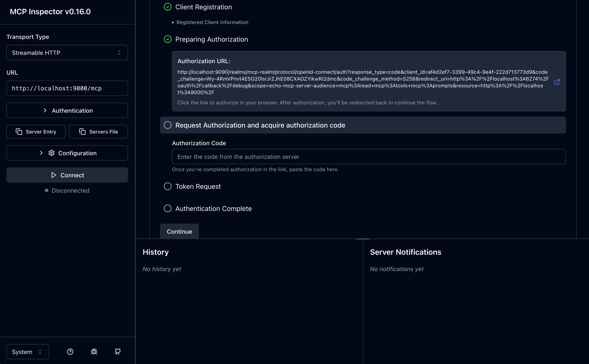Select the Request Authorization step circle
The width and height of the screenshot is (589, 364).
168,125
